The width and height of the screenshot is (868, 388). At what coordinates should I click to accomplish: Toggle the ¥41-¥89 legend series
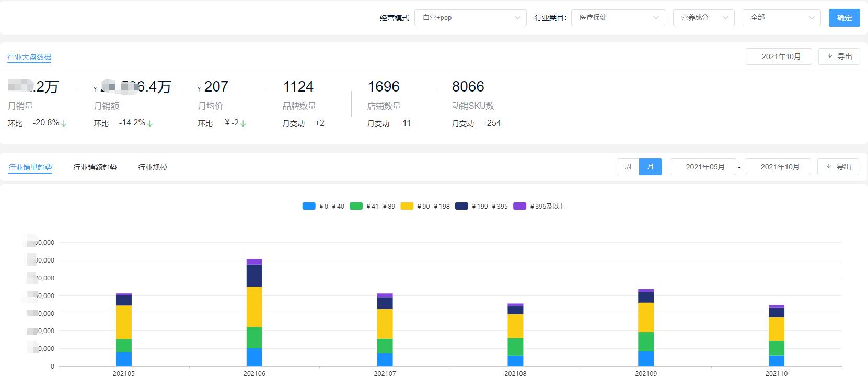point(373,207)
